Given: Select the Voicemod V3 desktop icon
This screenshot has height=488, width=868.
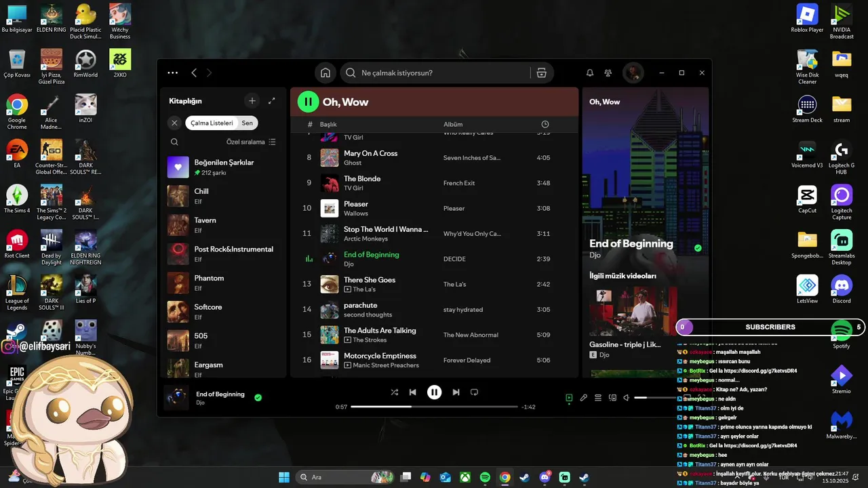Looking at the screenshot, I should pyautogui.click(x=807, y=154).
